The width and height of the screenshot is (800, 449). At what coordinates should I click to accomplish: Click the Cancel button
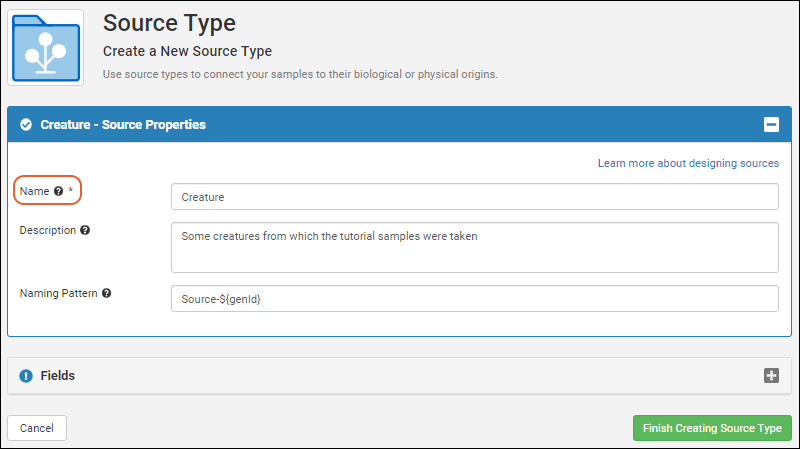[x=37, y=428]
